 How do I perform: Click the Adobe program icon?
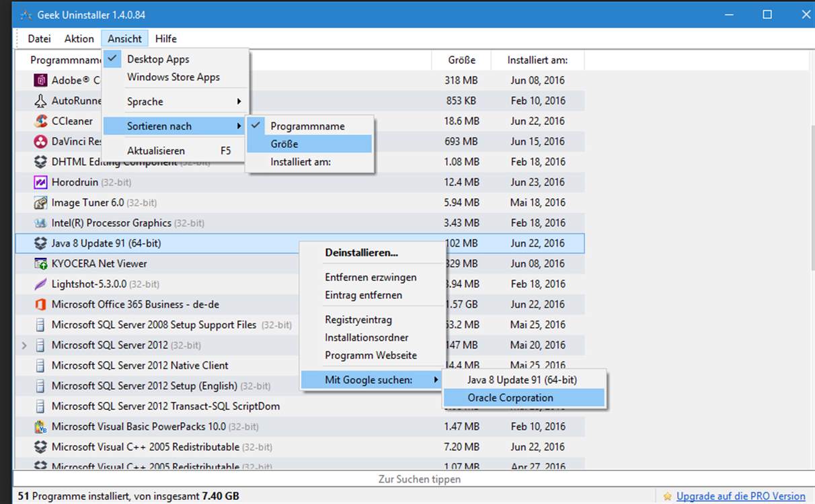[40, 81]
